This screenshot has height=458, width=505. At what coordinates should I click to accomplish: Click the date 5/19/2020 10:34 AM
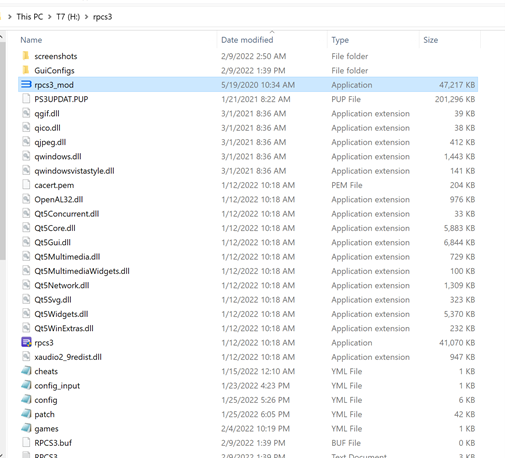258,85
